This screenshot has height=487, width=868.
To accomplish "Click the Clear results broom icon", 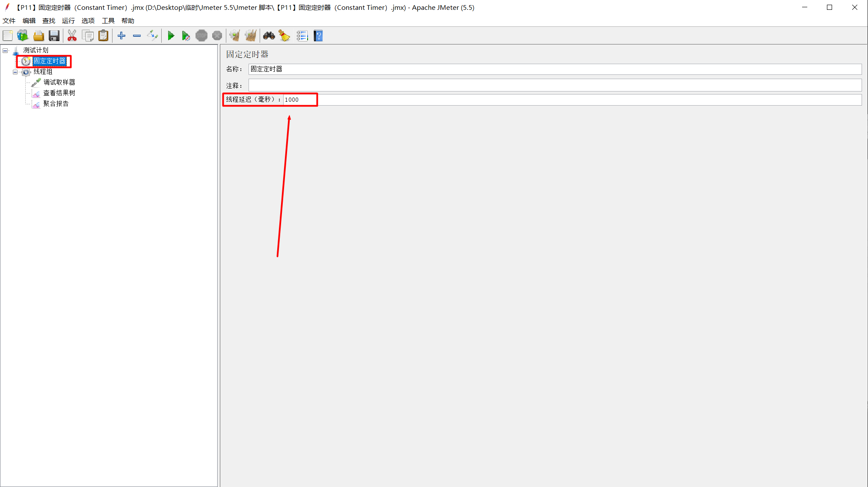I will coord(234,36).
